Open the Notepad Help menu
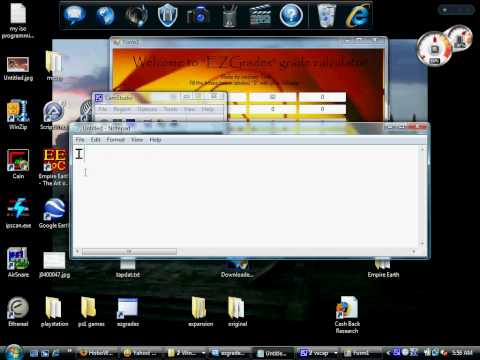This screenshot has height=360, width=480. pyautogui.click(x=155, y=140)
